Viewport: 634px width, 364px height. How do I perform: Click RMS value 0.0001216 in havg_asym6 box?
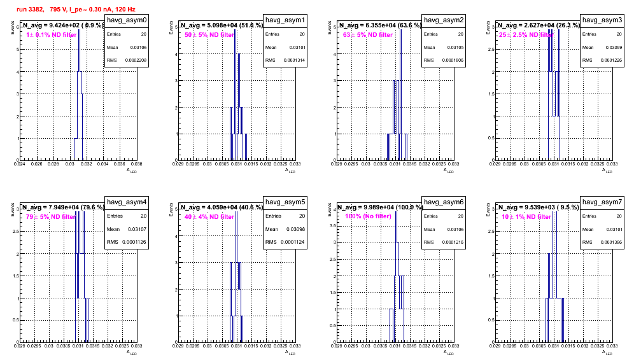pos(453,242)
